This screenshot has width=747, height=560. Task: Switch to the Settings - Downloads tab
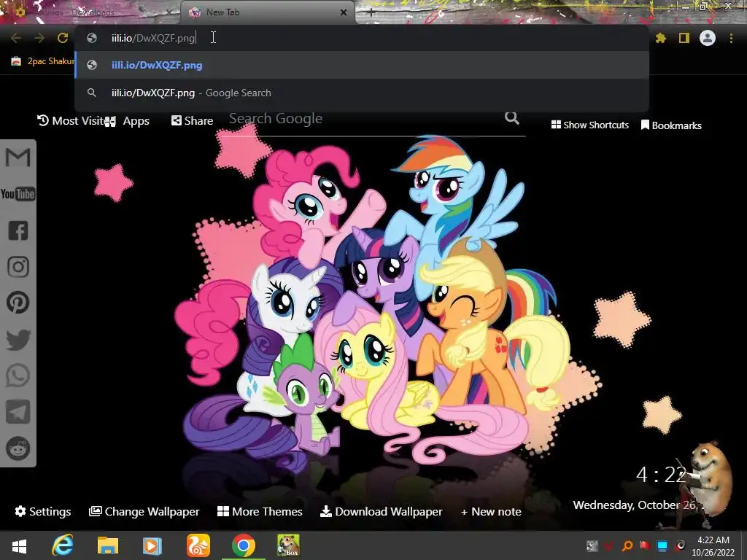pyautogui.click(x=90, y=12)
